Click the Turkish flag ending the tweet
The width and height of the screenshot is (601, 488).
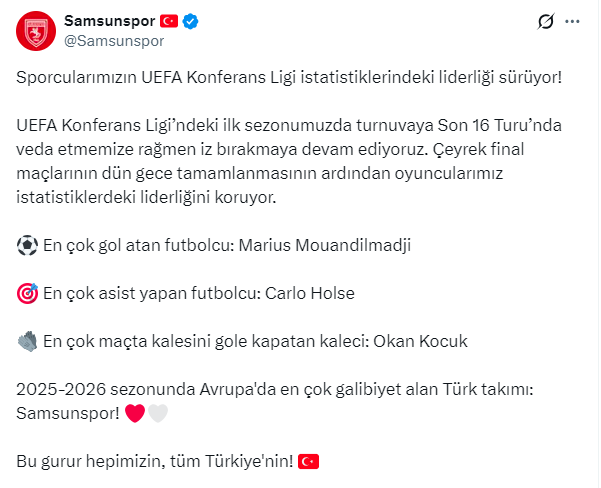309,462
